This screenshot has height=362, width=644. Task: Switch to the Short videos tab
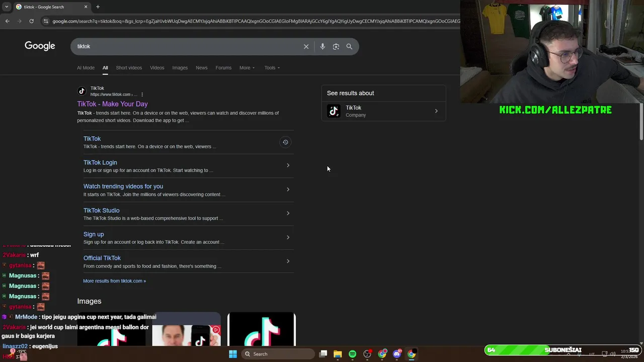(129, 68)
